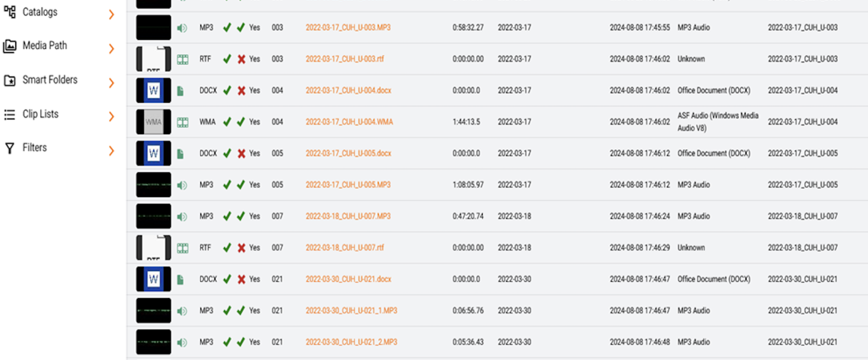Image resolution: width=868 pixels, height=360 pixels.
Task: Open the Media Path sidebar item
Action: point(45,46)
